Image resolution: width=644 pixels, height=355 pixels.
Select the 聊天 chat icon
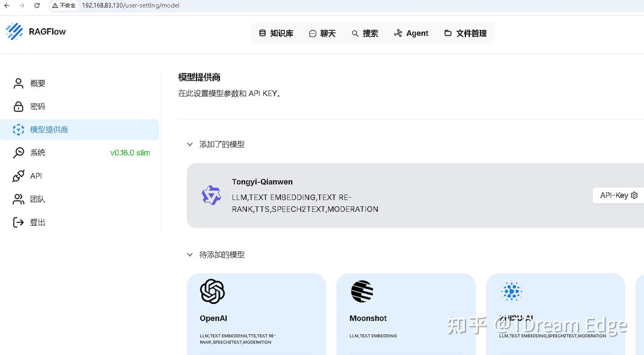click(312, 33)
